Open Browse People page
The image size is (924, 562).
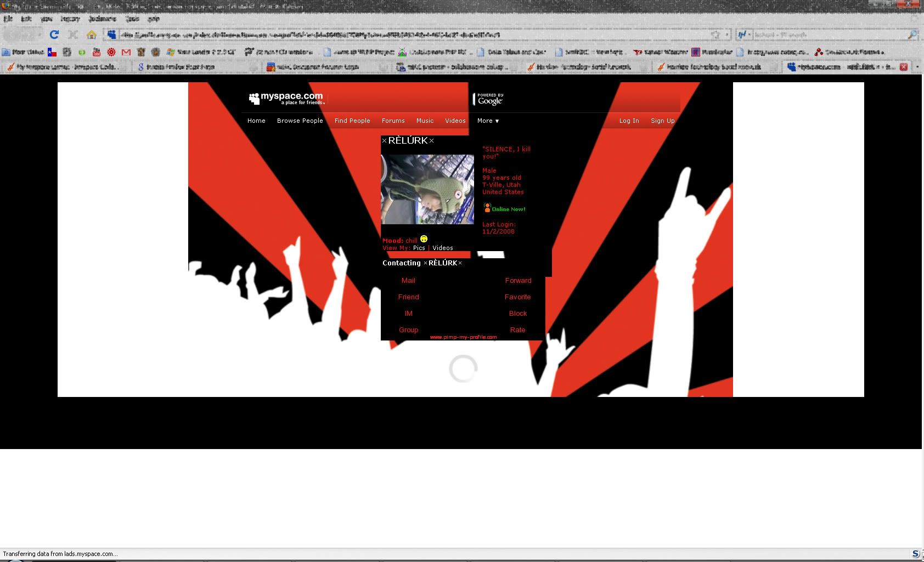point(300,121)
